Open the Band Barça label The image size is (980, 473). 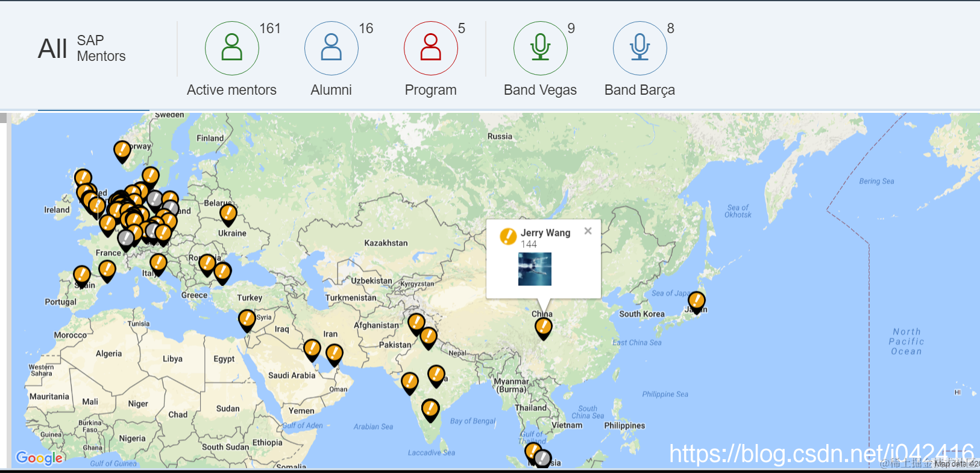click(x=639, y=90)
